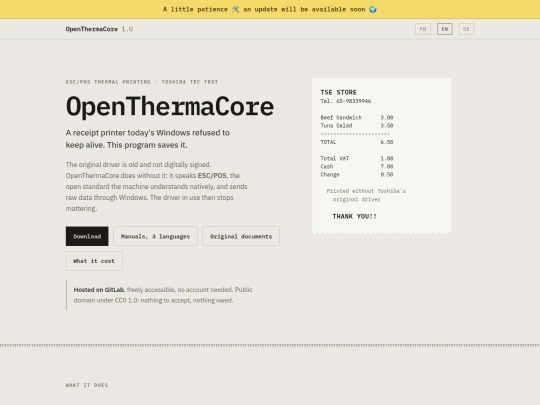Click the update notice banner text
Viewport: 540px width, 405px height.
[x=270, y=9]
